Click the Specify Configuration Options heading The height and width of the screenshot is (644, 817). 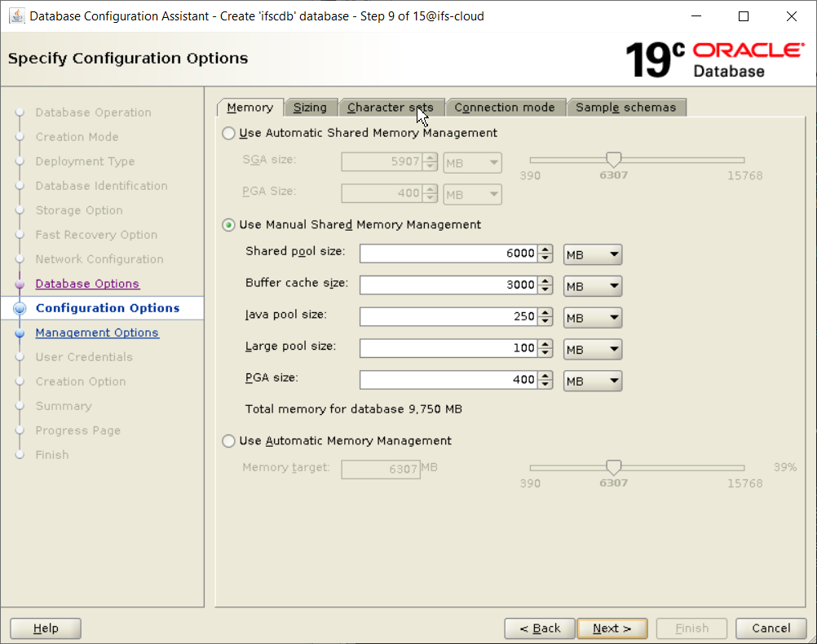tap(128, 59)
